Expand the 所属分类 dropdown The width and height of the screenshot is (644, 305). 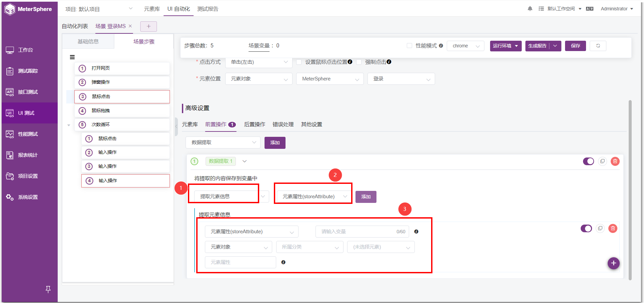310,247
